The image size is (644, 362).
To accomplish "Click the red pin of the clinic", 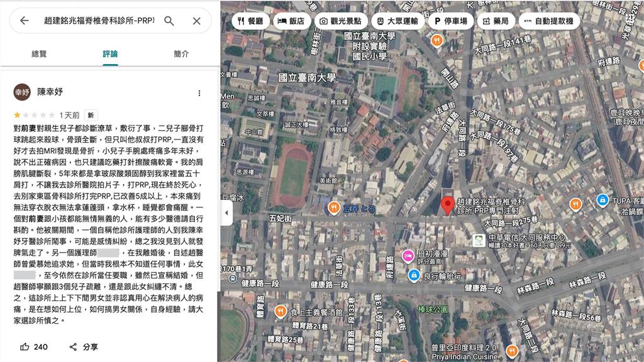I will [448, 206].
